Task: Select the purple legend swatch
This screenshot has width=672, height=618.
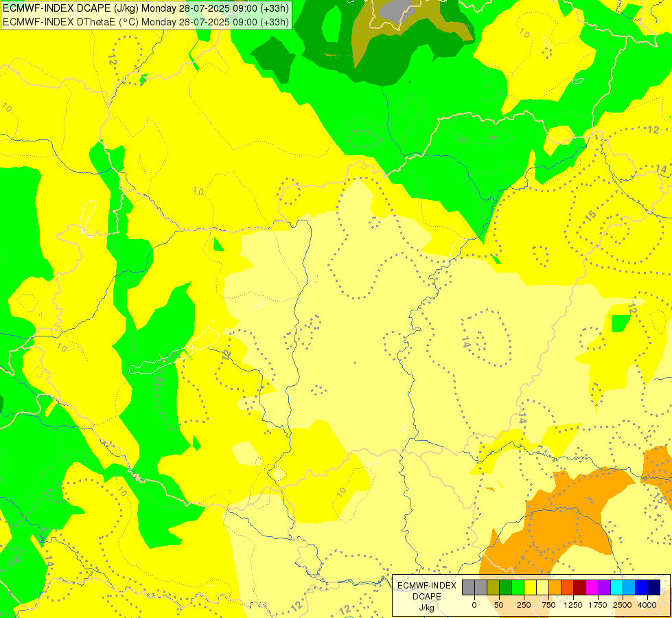Action: (x=604, y=587)
